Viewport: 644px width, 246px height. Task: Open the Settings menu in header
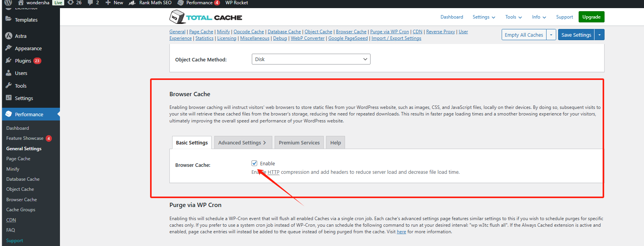click(x=483, y=17)
